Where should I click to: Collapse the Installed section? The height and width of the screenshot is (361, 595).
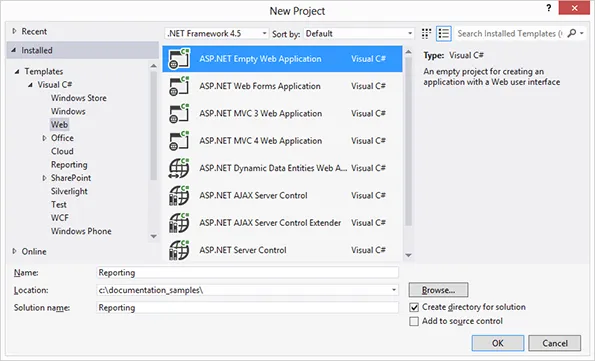tap(14, 50)
